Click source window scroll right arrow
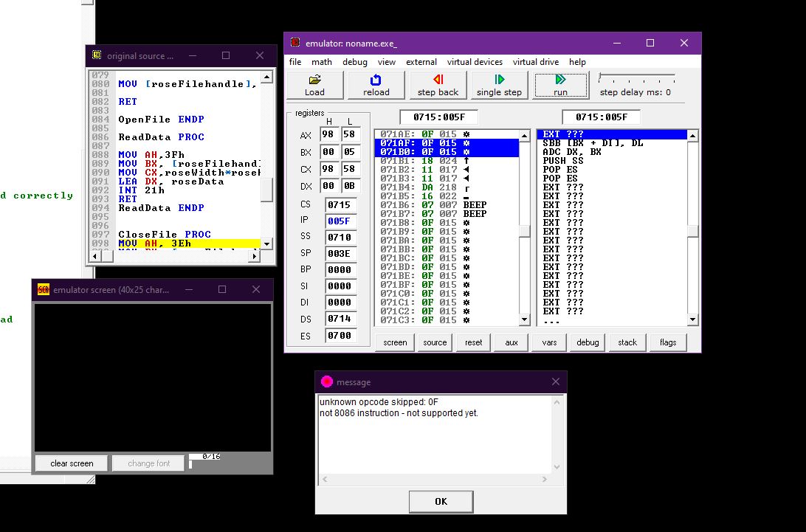806x532 pixels. [x=254, y=255]
